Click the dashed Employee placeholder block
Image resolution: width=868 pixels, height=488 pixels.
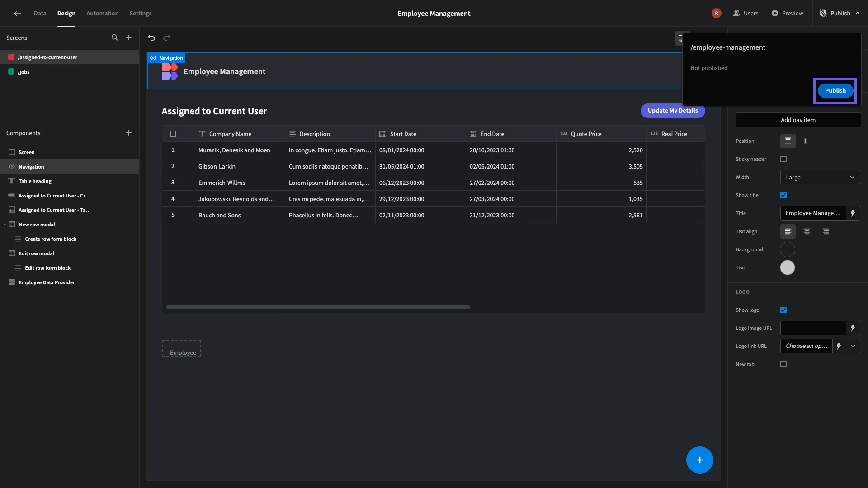pyautogui.click(x=181, y=348)
